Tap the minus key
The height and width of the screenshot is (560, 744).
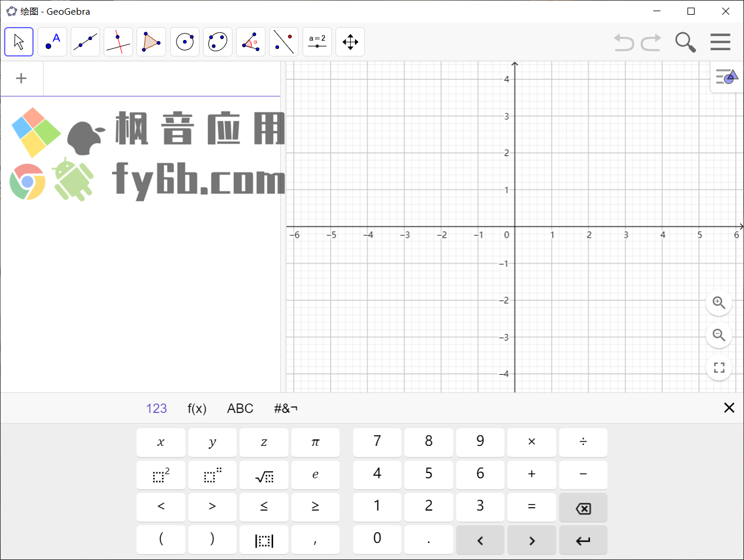click(x=583, y=475)
